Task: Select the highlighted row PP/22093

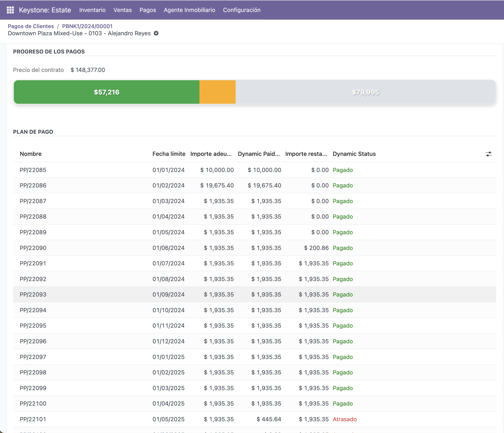Action: point(33,294)
